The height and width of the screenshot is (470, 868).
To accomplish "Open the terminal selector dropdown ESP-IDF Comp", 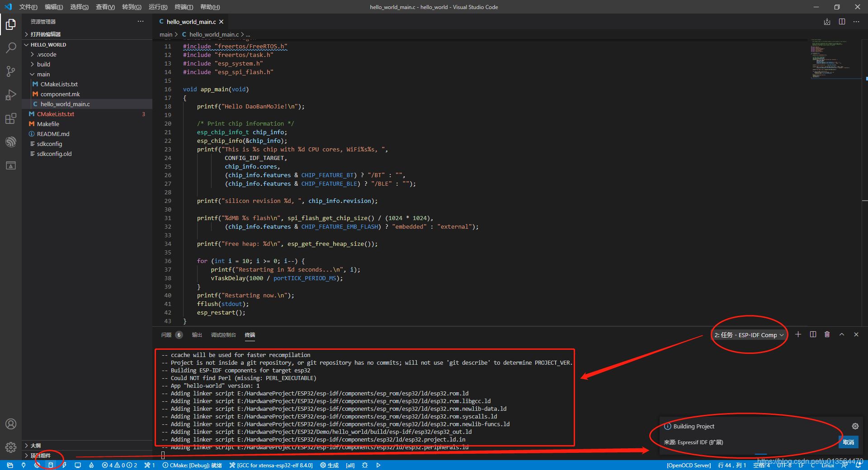I will [749, 335].
